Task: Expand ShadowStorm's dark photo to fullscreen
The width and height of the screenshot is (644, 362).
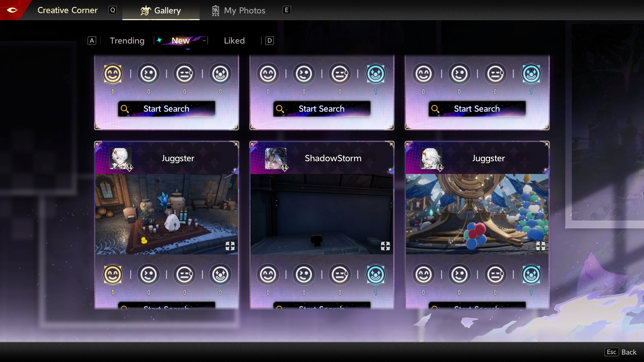Action: coord(385,246)
